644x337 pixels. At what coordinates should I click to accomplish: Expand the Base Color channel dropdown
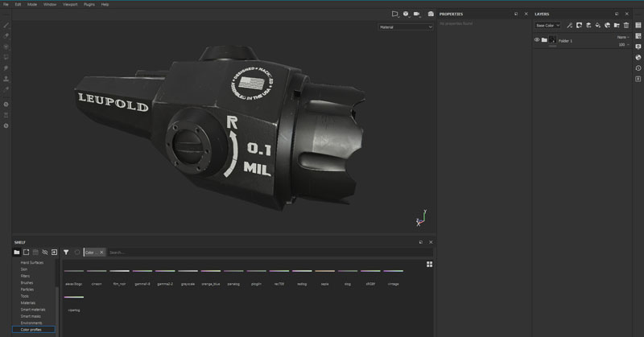click(547, 25)
